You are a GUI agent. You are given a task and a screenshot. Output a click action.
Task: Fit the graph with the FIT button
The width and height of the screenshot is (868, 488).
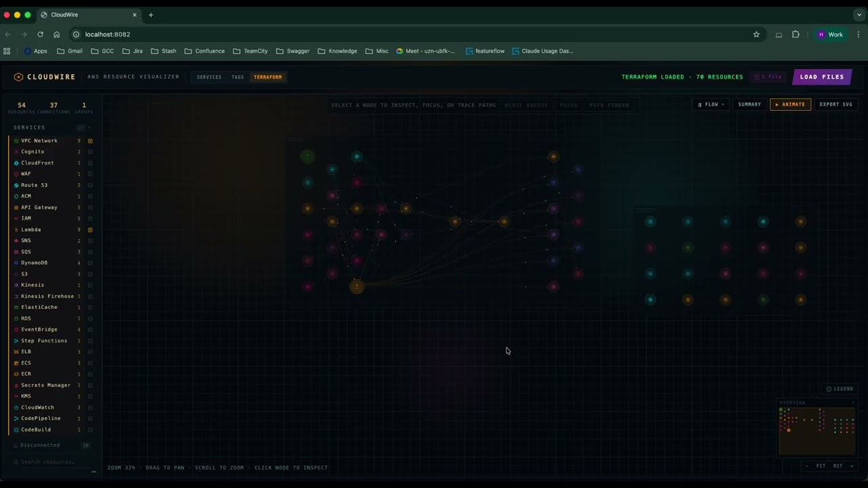pos(821,466)
